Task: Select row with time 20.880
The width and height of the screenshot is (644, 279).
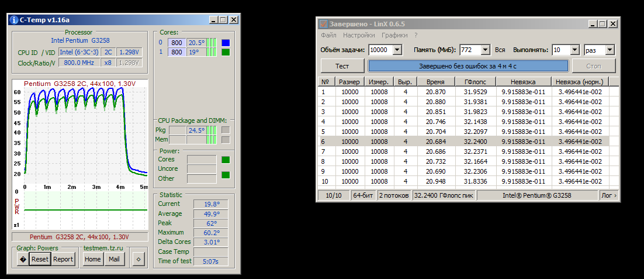Action: (463, 102)
